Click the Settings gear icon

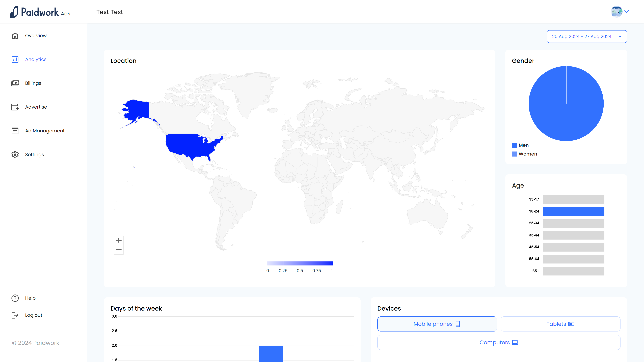15,155
